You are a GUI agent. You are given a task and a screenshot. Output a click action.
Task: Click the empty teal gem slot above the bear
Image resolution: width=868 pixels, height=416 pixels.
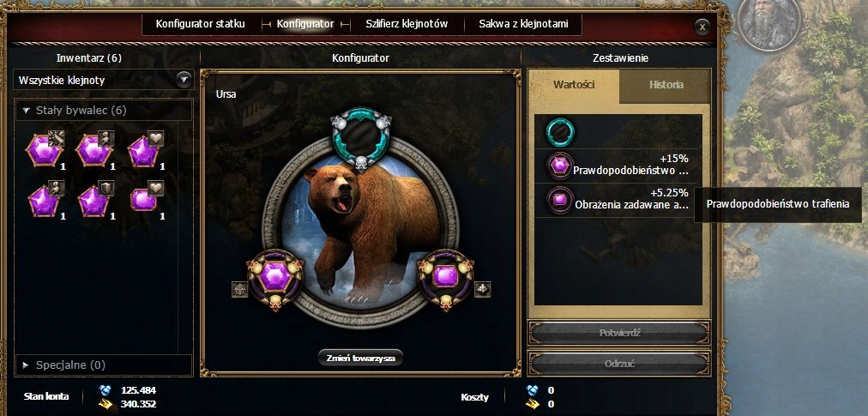[x=361, y=137]
